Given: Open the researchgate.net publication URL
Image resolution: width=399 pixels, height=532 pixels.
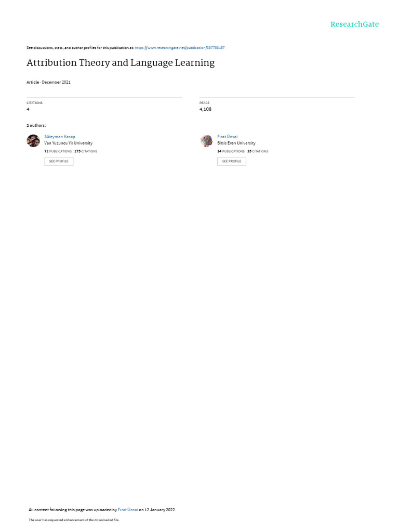Looking at the screenshot, I should (x=179, y=48).
